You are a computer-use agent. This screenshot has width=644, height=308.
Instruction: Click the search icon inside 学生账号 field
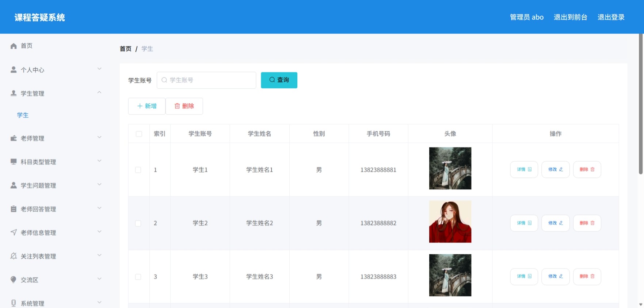click(x=164, y=80)
